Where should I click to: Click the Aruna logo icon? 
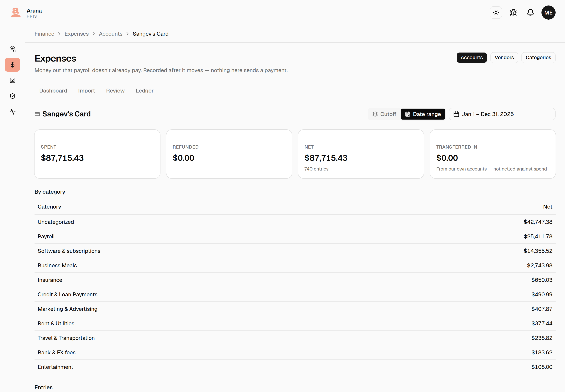point(15,13)
